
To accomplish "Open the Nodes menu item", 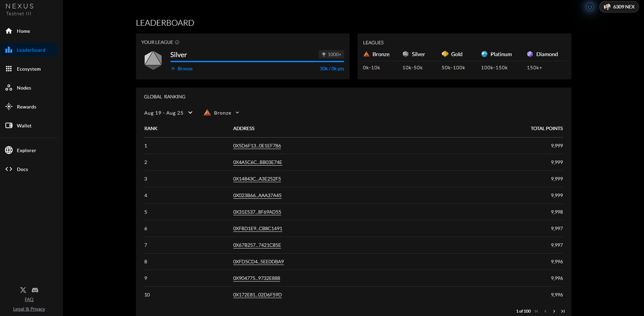I will 29,87.
